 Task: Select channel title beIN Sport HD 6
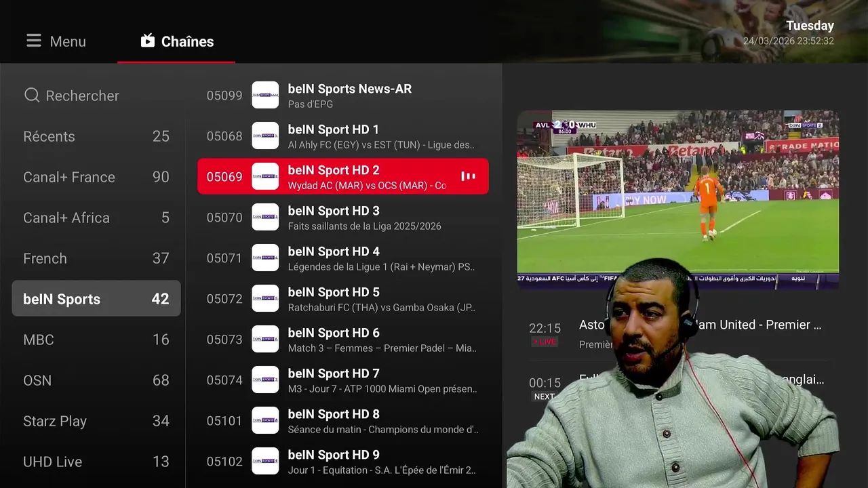pos(334,333)
